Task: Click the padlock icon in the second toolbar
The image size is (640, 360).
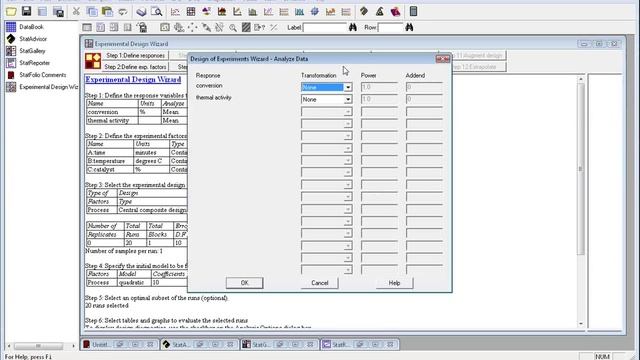Action: point(142,27)
